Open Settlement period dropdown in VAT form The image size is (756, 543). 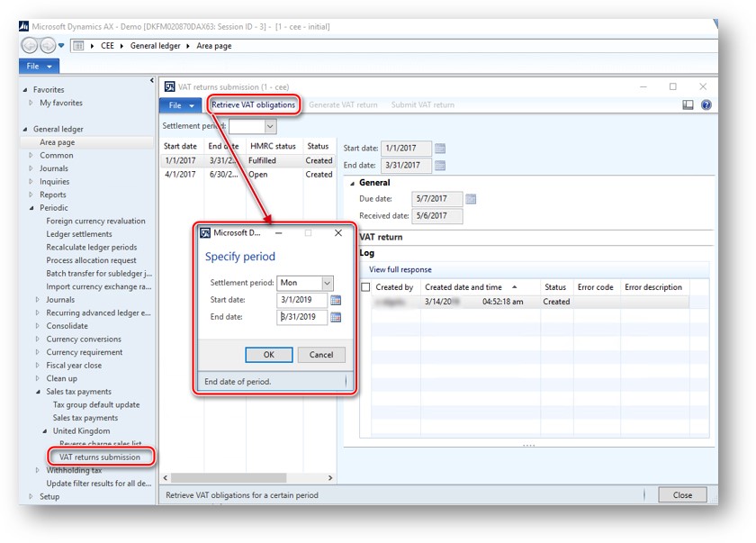pyautogui.click(x=270, y=126)
